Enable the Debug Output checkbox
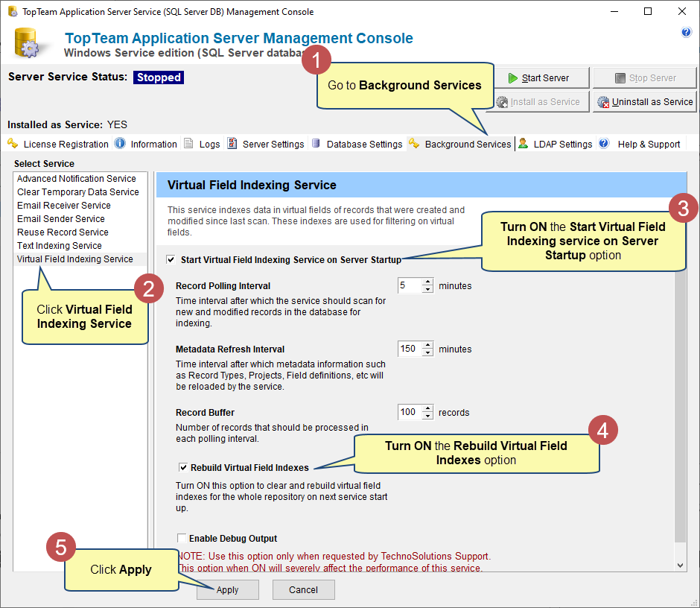 point(182,538)
